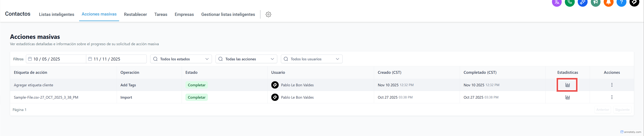Go to the Empresas tab
Image resolution: width=644 pixels, height=136 pixels.
click(x=184, y=15)
